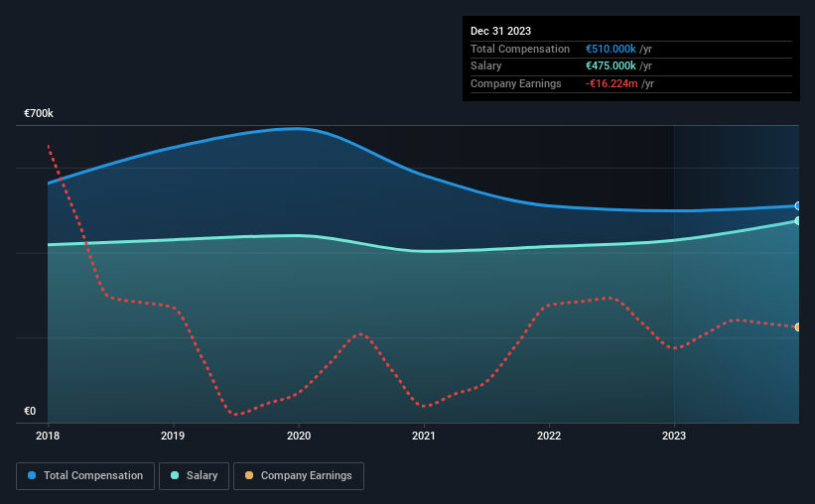Select the orange Company Earnings end marker
This screenshot has width=815, height=504.
(798, 327)
